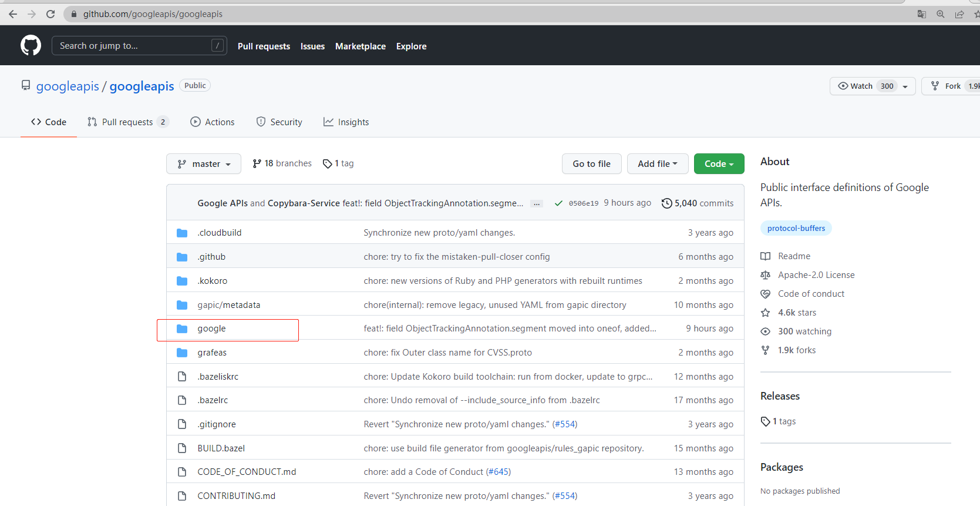Click the .bazelrc file icon
Screen dimensions: 980x506
click(x=182, y=400)
